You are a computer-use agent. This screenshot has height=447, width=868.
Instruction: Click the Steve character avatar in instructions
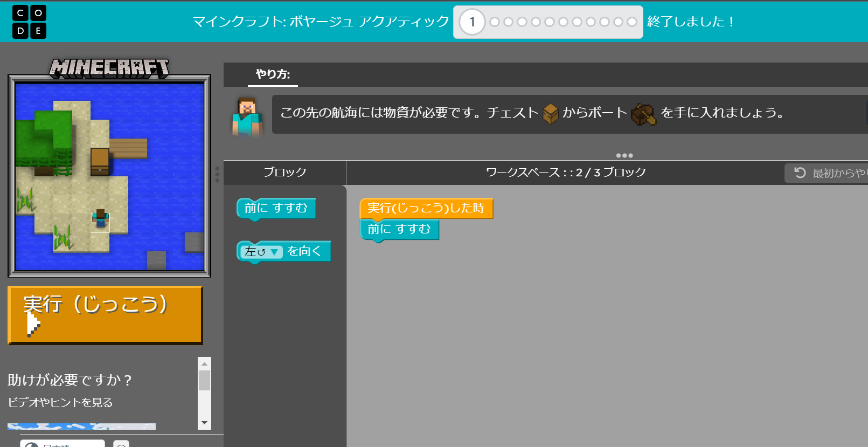[247, 116]
